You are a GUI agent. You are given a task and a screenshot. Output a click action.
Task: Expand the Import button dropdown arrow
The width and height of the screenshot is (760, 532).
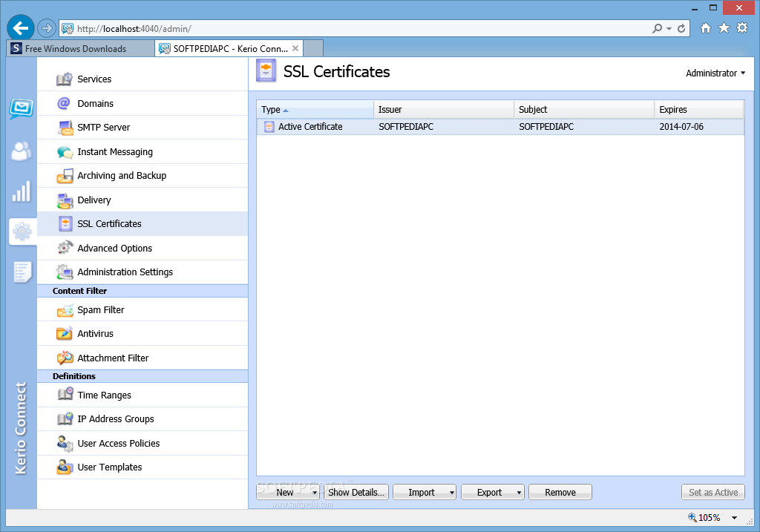pyautogui.click(x=452, y=493)
